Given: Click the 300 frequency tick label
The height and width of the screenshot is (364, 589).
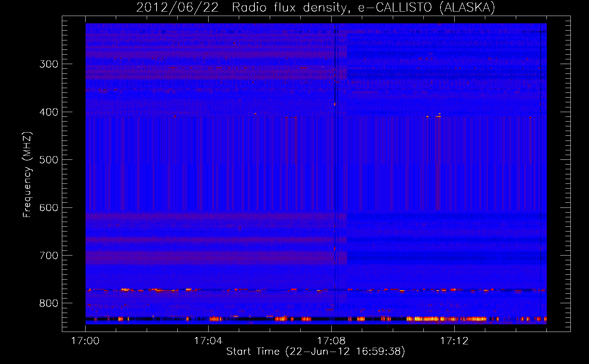Looking at the screenshot, I should [49, 64].
